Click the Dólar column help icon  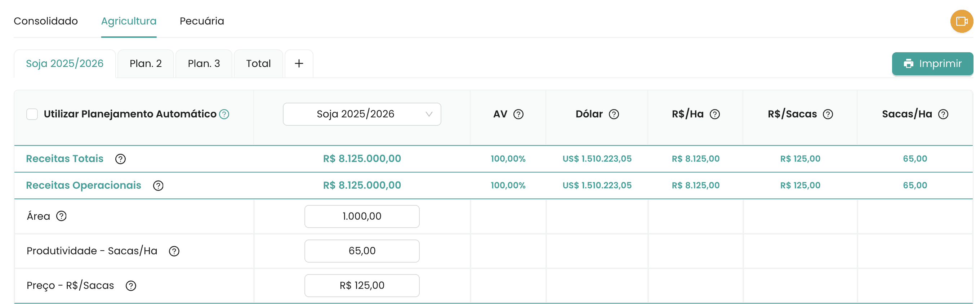614,114
